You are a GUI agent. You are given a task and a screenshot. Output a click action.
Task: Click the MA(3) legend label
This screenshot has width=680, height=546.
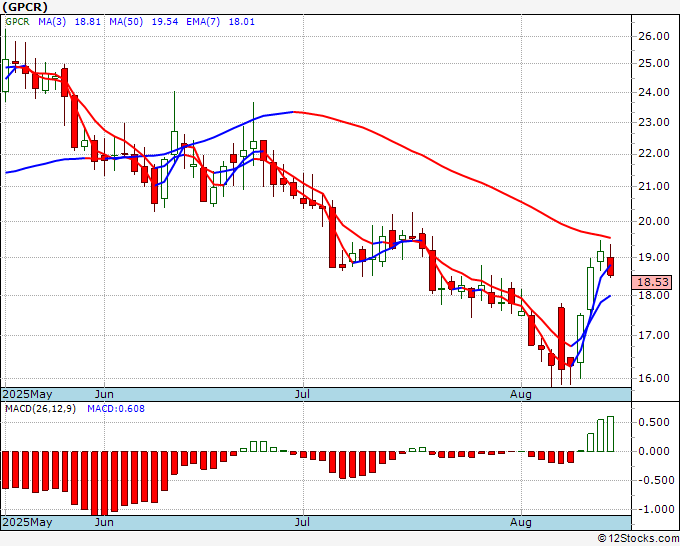point(52,22)
